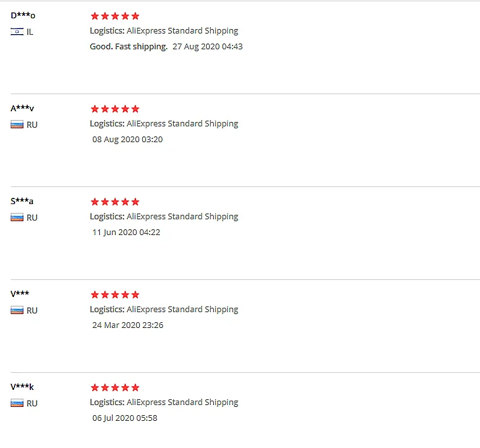This screenshot has width=480, height=448.
Task: Click the 27 Aug 2020 04:43 timestamp
Action: pos(207,46)
